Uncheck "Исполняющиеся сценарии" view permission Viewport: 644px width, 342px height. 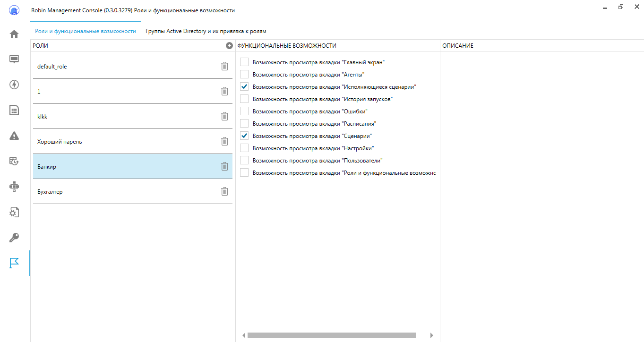[244, 86]
